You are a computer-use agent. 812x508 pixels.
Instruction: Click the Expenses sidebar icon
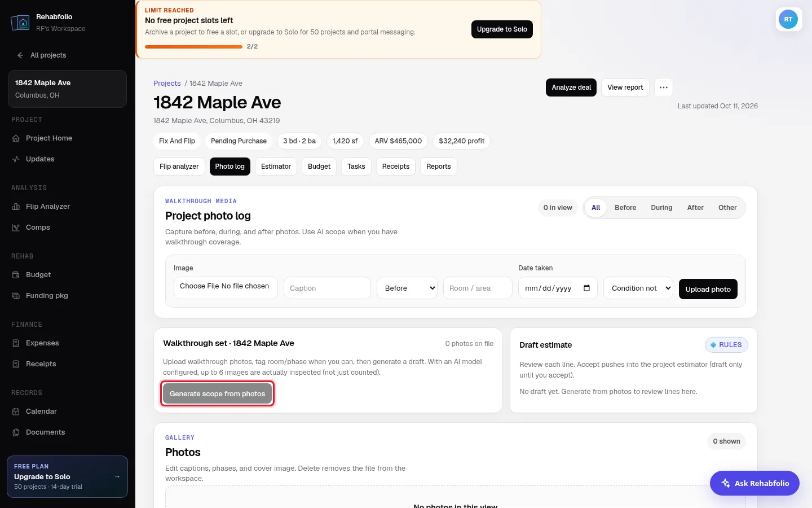[x=16, y=343]
